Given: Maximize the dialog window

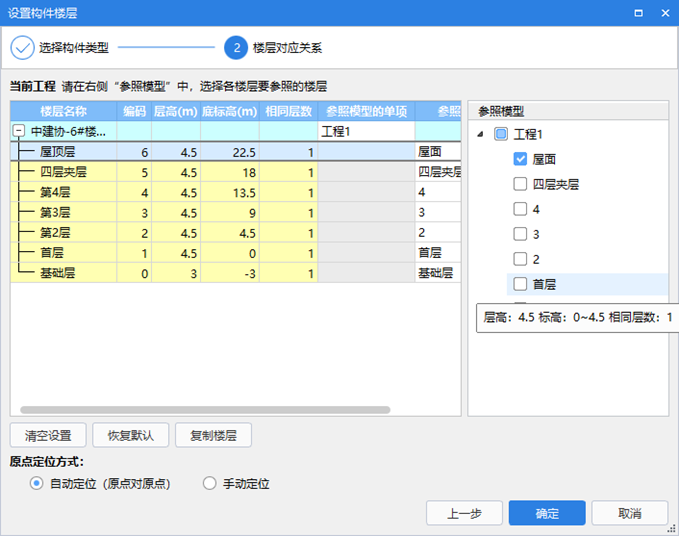Looking at the screenshot, I should click(636, 13).
